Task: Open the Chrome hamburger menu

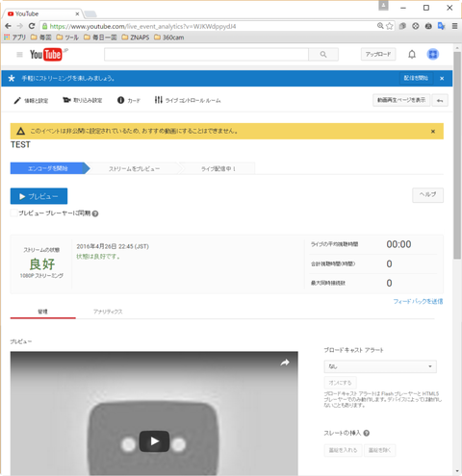Action: pyautogui.click(x=454, y=26)
